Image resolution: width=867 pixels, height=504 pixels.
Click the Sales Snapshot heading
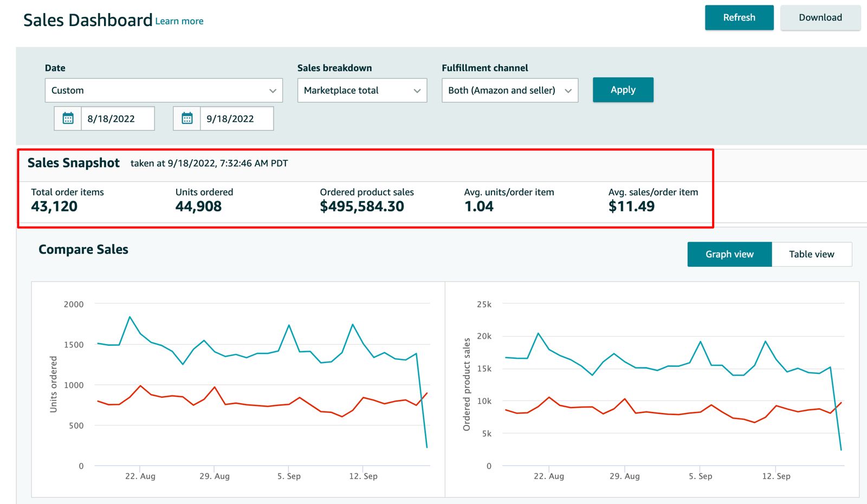pos(73,163)
